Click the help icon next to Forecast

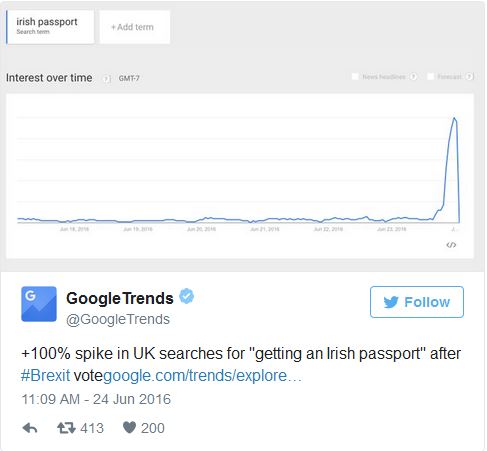[469, 77]
